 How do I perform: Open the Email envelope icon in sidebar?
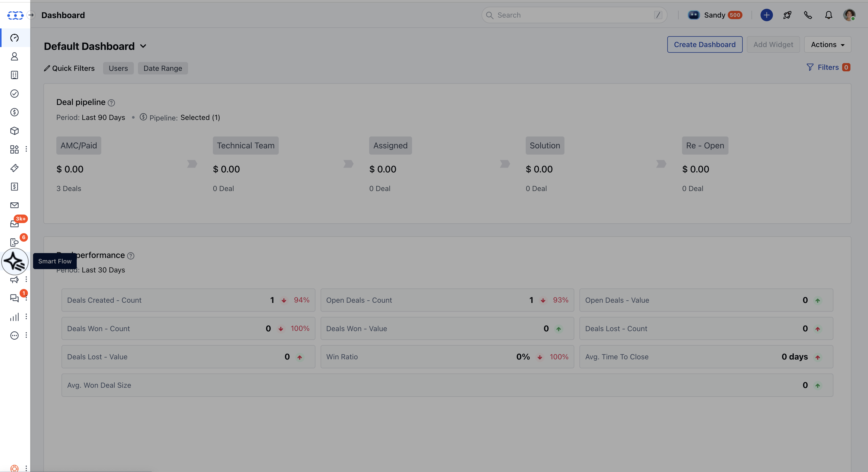14,205
